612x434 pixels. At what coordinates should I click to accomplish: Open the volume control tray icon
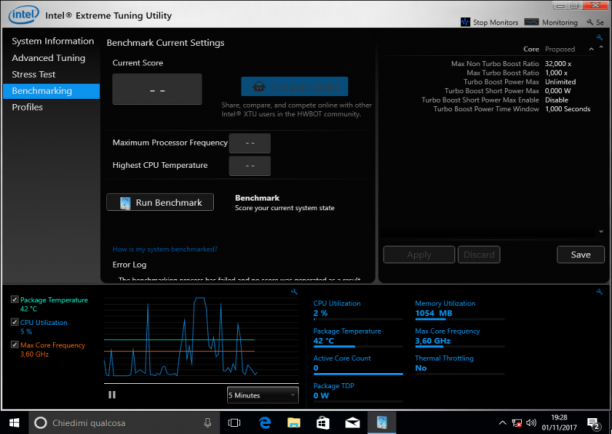(x=531, y=423)
